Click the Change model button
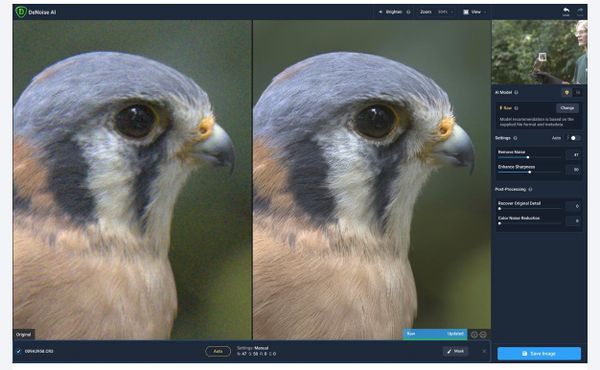The width and height of the screenshot is (600, 370). pyautogui.click(x=567, y=108)
